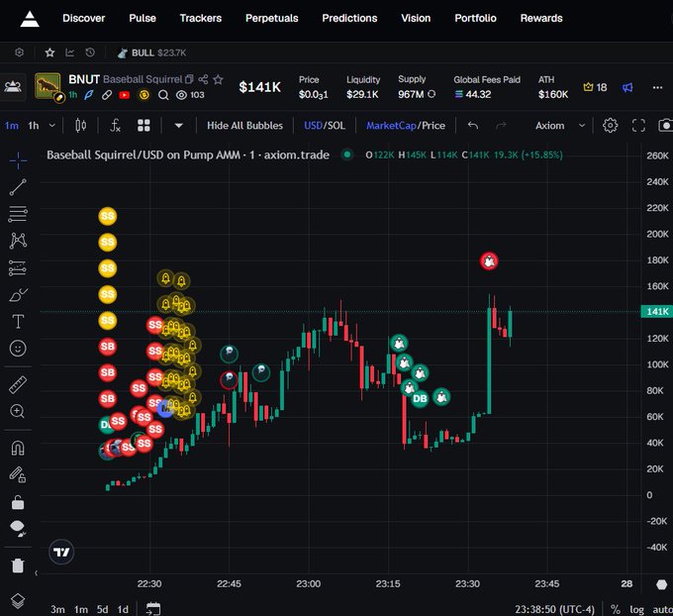Screen dimensions: 673x616
Task: Select the ruler measure tool
Action: click(x=18, y=385)
